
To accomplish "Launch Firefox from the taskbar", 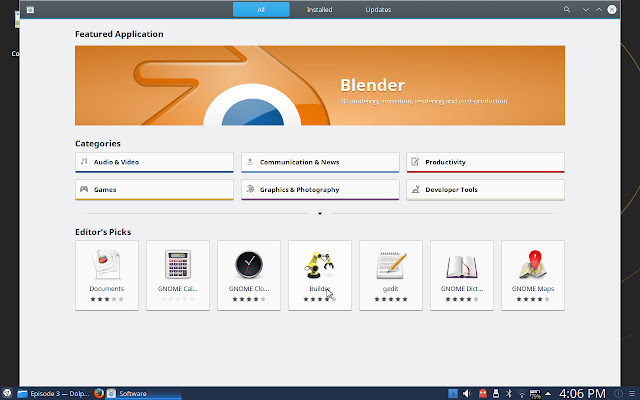I will [x=98, y=393].
